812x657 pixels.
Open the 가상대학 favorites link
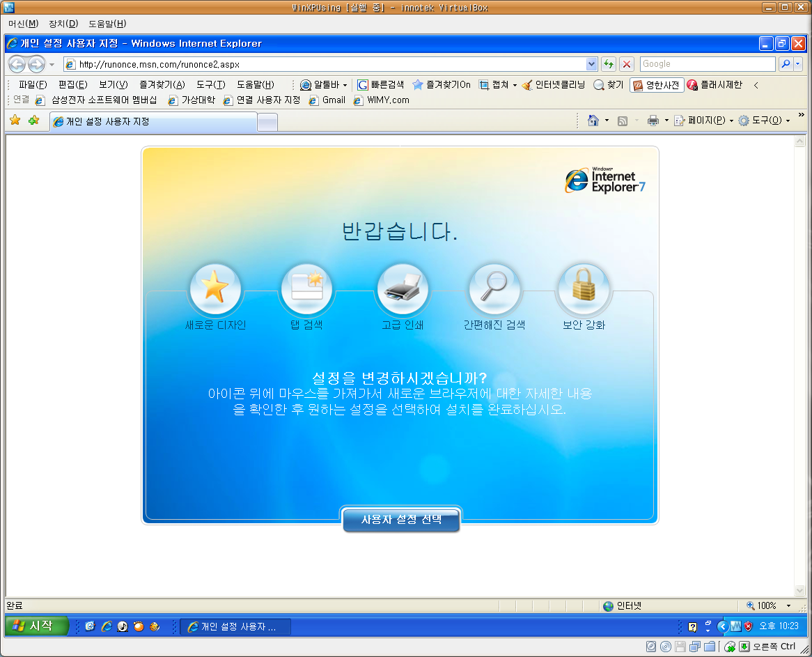191,100
